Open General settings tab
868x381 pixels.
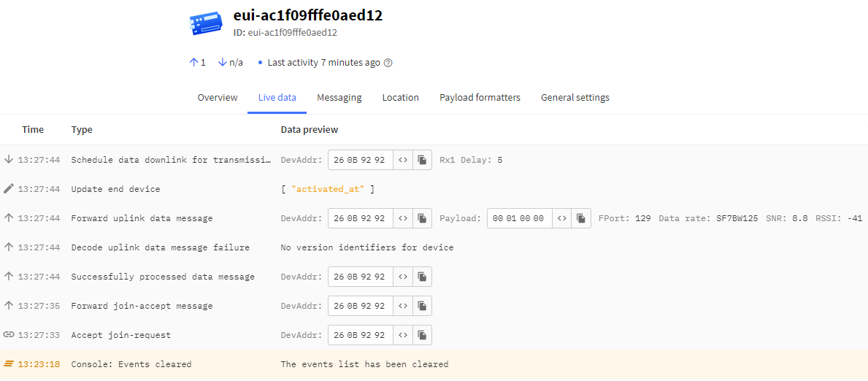coord(575,98)
